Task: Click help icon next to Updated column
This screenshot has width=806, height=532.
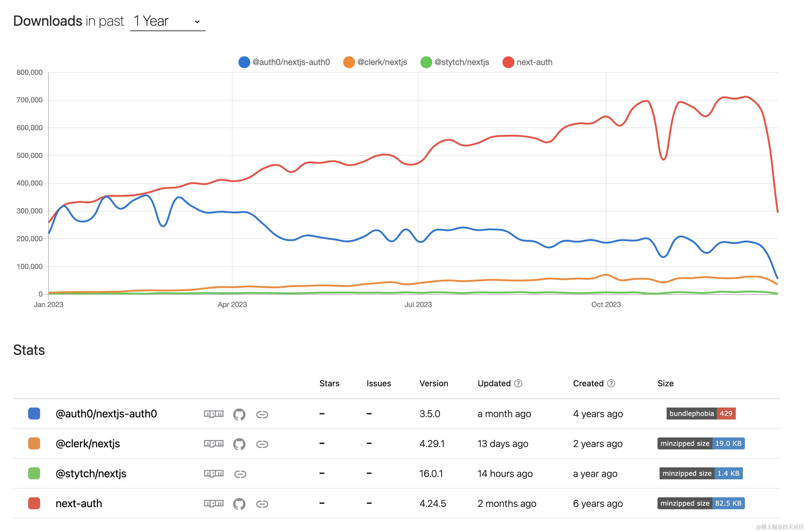Action: point(518,383)
